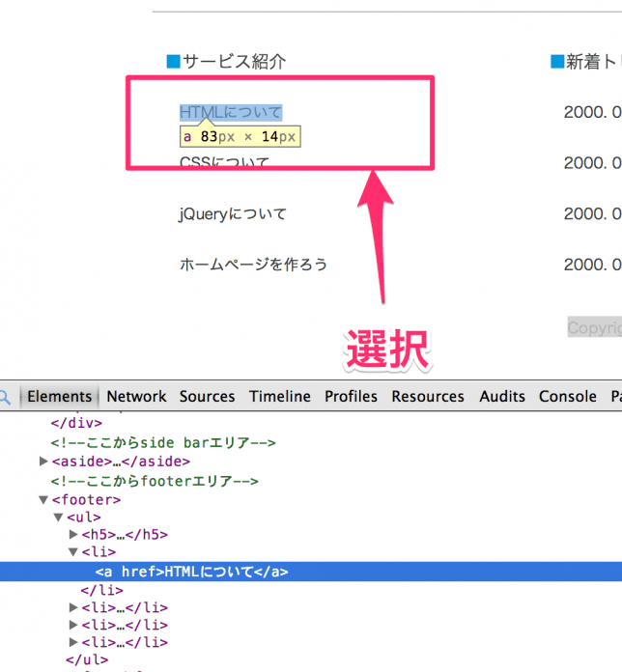
Task: Collapse the footer element node
Action: [43, 500]
